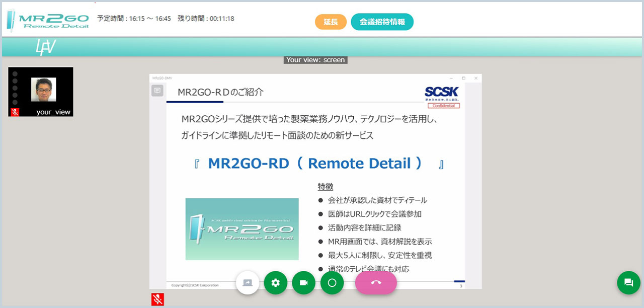Open settings with the green gear button
The width and height of the screenshot is (644, 308).
pyautogui.click(x=275, y=283)
